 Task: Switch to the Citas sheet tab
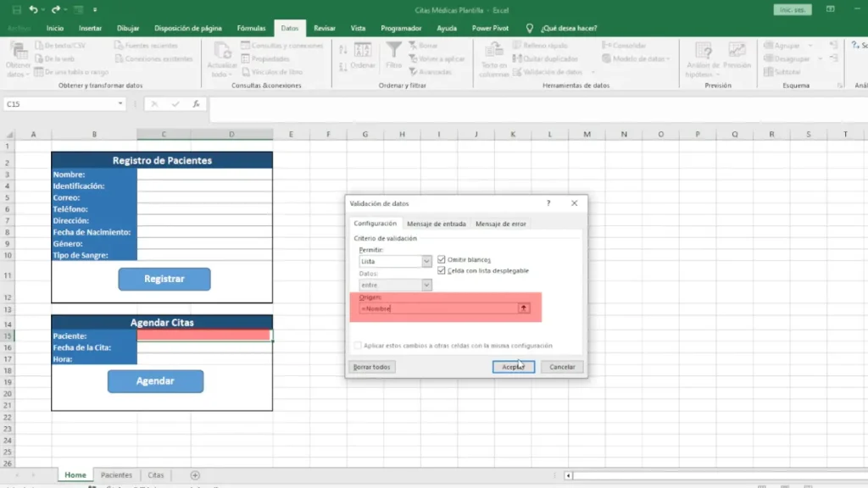pyautogui.click(x=156, y=475)
